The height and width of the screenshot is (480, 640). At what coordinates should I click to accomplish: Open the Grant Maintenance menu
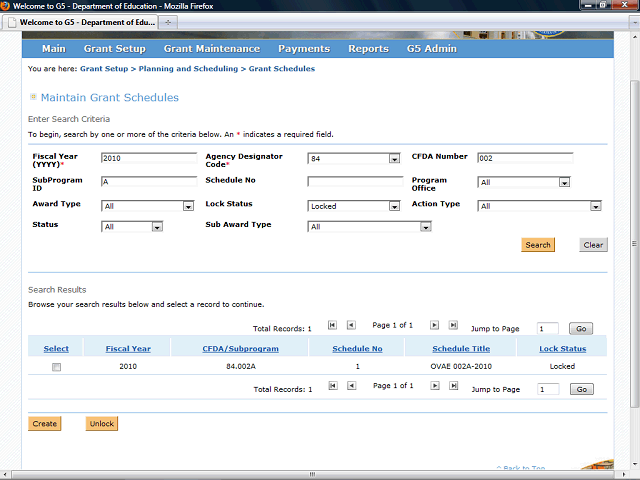tap(211, 48)
